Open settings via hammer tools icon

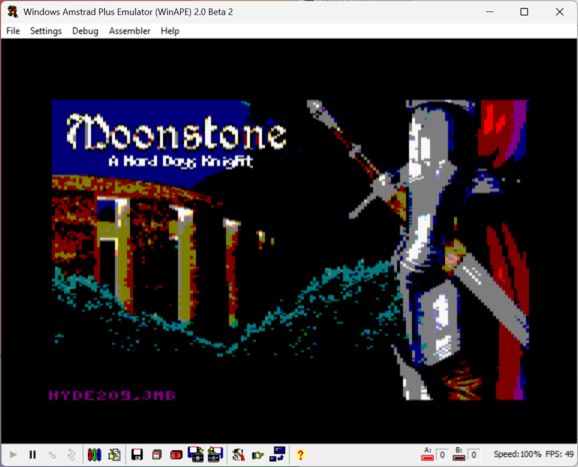pyautogui.click(x=238, y=454)
